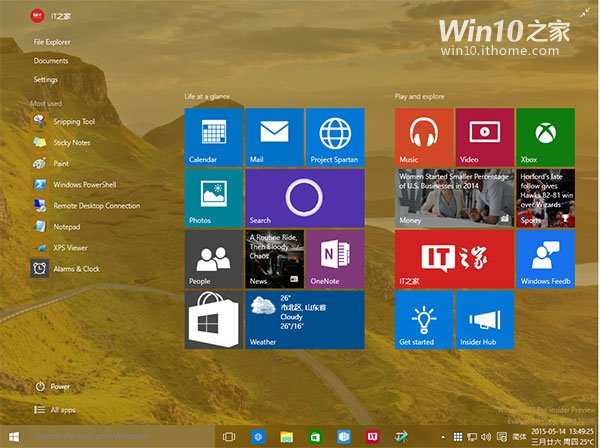Expand the All apps list
This screenshot has height=448, width=600.
point(61,409)
